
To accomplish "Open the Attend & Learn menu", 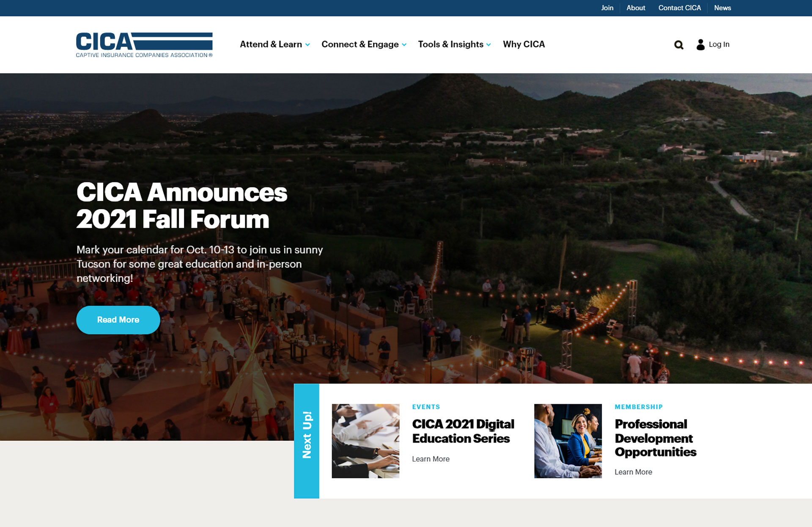I will [x=271, y=44].
